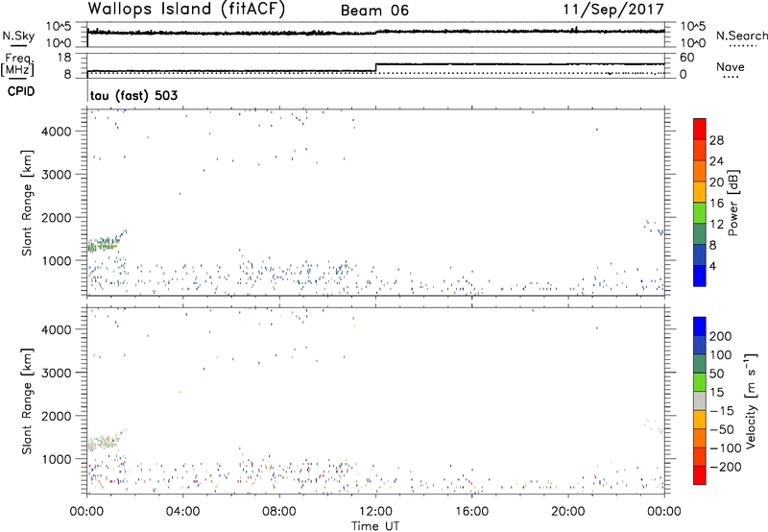This screenshot has width=768, height=532.
Task: Click the '20:00' time axis tick label
Action: coord(568,512)
